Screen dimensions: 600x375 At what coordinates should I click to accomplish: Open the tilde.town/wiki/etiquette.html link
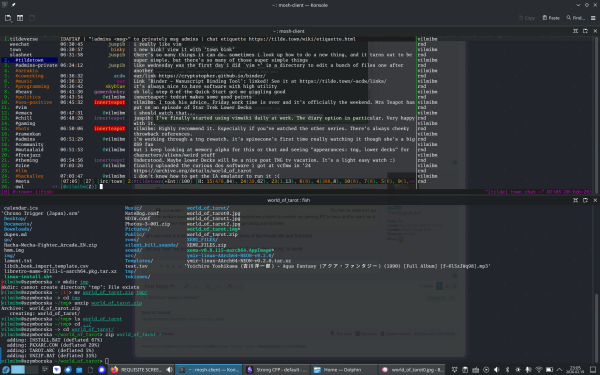[302, 39]
